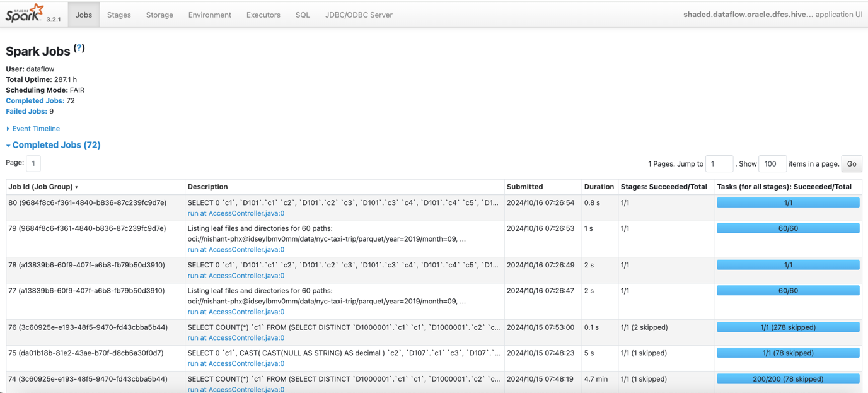Image resolution: width=868 pixels, height=393 pixels.
Task: Open the Spark Jobs help question mark
Action: (x=79, y=48)
